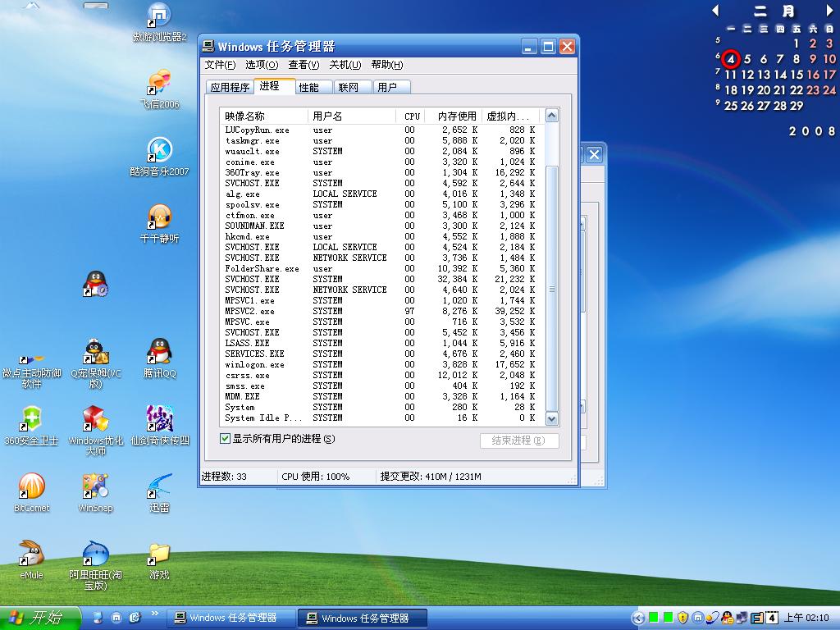Click the 结束进程(E) button
The width and height of the screenshot is (840, 630).
pos(519,441)
